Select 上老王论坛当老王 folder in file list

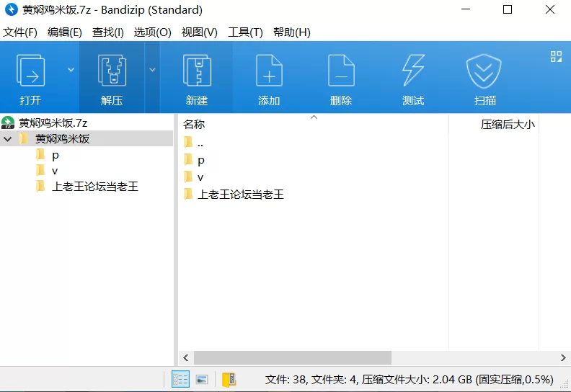(240, 195)
